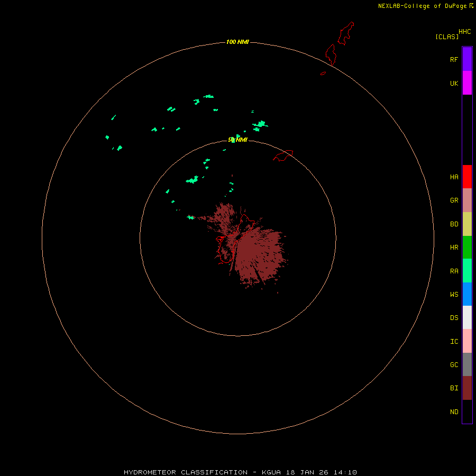Image resolution: width=476 pixels, height=476 pixels.
Task: Click the HHC product label
Action: pyautogui.click(x=464, y=32)
